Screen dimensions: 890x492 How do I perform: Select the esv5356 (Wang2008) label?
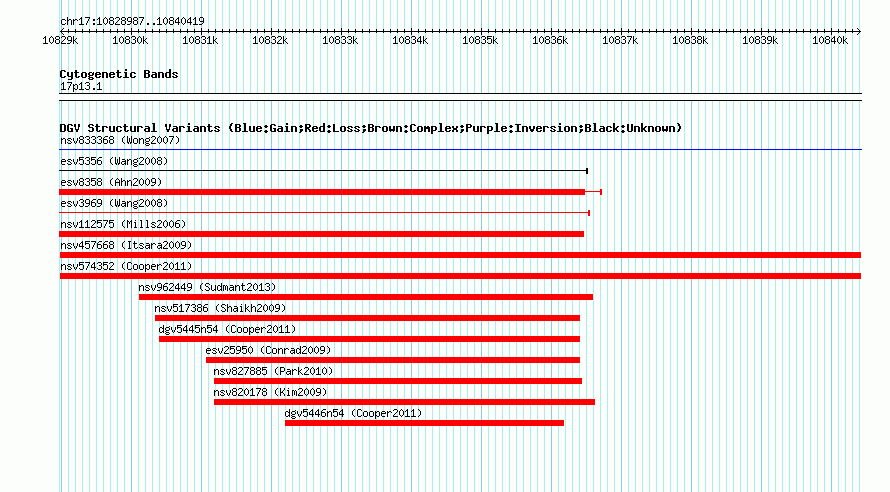coord(114,161)
